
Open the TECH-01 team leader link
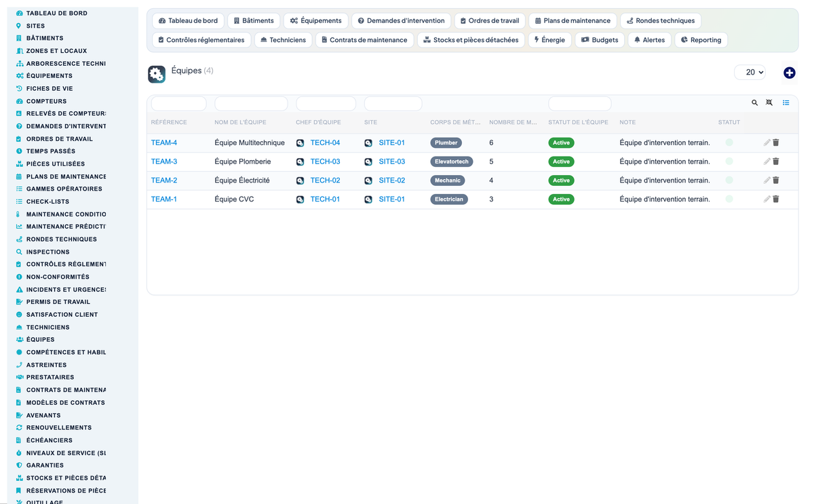(325, 199)
